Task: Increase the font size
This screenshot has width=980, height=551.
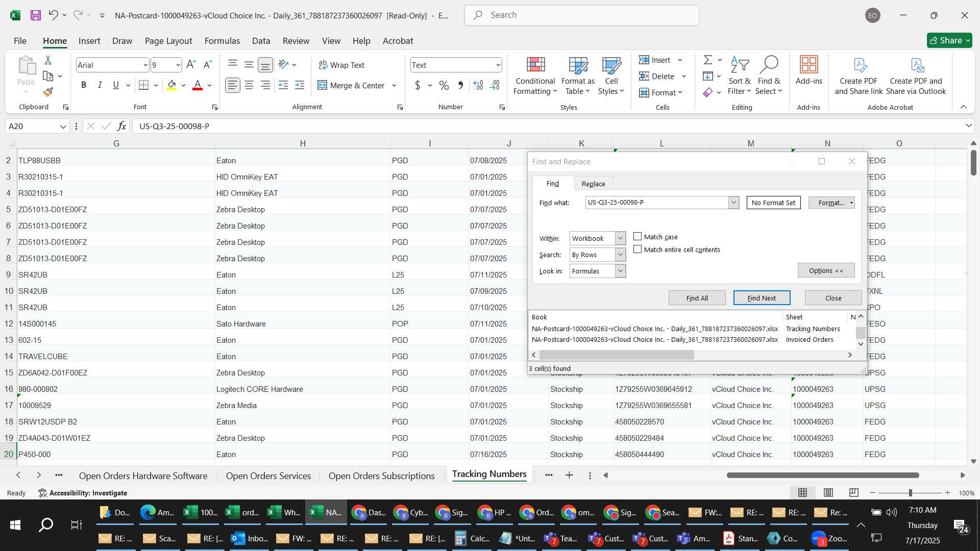Action: 191,65
